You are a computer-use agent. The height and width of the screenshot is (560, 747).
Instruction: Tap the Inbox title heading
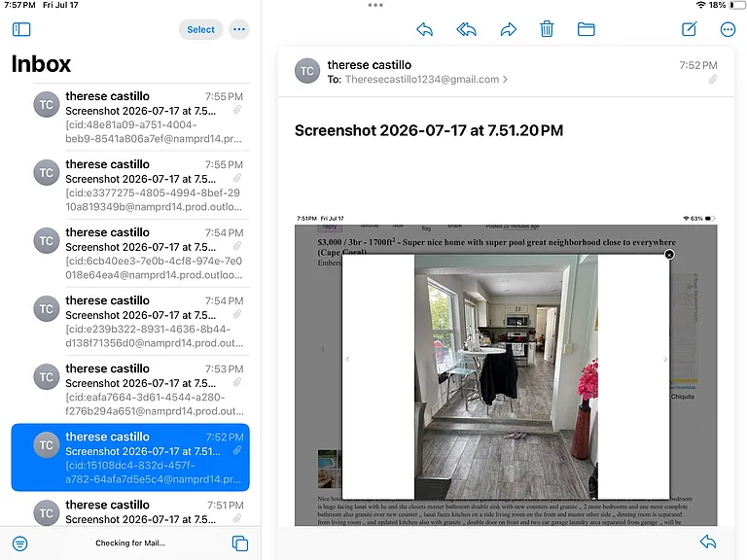pyautogui.click(x=42, y=64)
